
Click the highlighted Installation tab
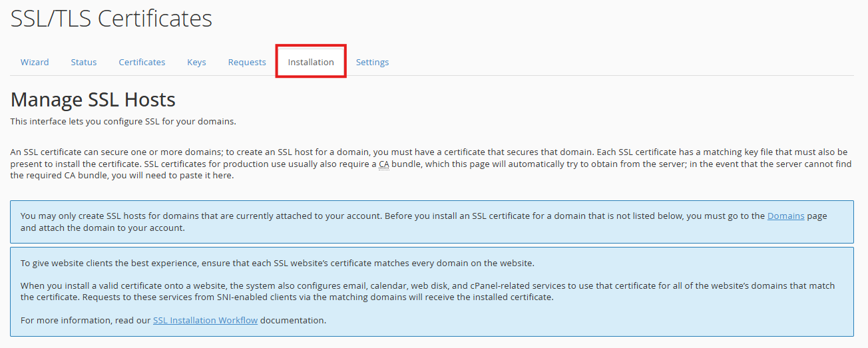311,62
